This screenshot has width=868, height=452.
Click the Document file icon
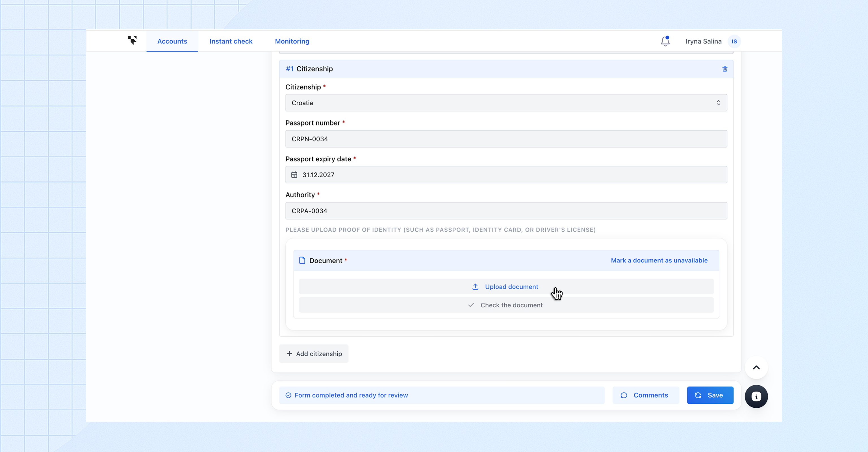[x=302, y=260]
